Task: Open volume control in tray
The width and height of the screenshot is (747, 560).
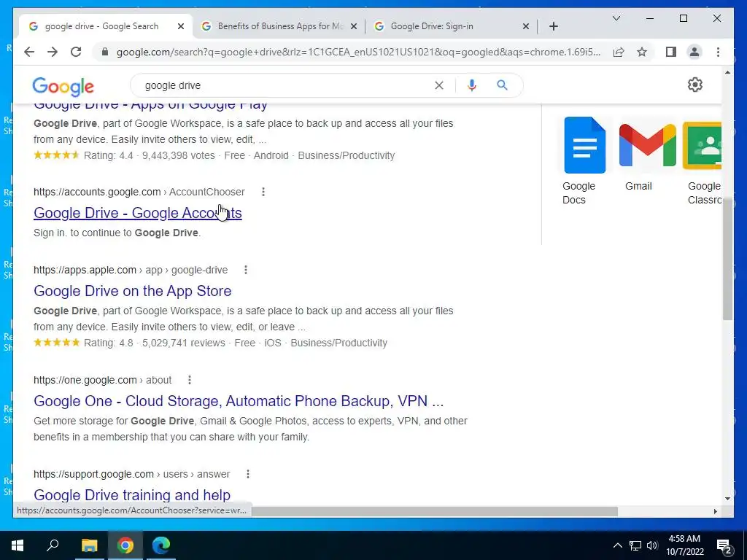Action: [652, 545]
